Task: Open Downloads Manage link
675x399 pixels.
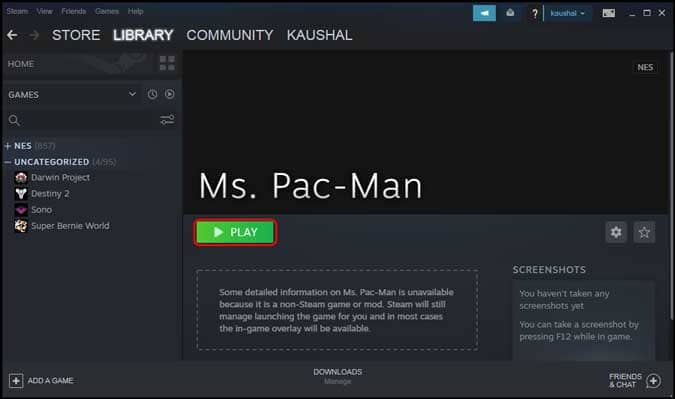Action: click(338, 381)
